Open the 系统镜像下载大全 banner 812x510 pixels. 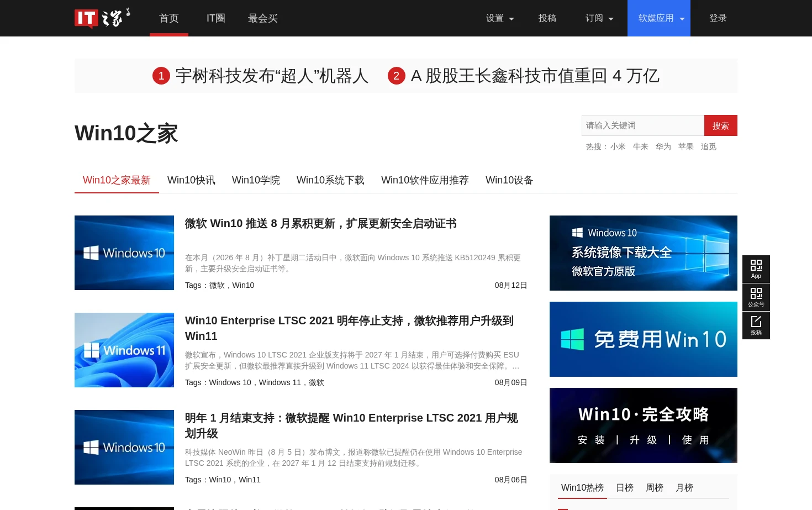pos(644,253)
